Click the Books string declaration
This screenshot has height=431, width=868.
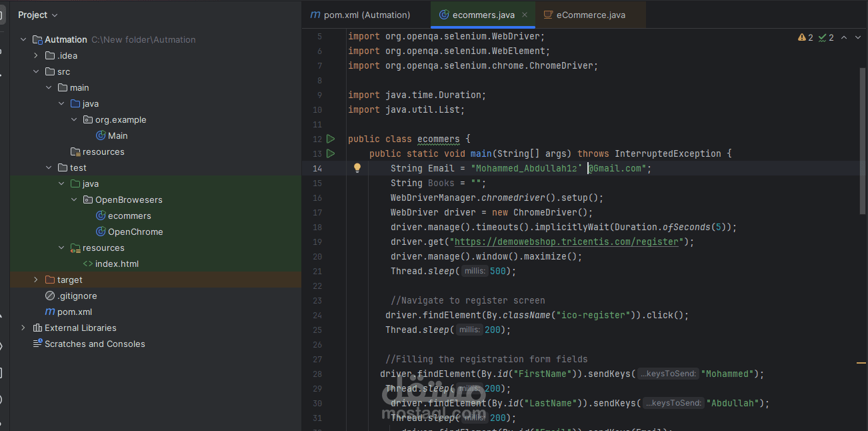[x=438, y=183]
